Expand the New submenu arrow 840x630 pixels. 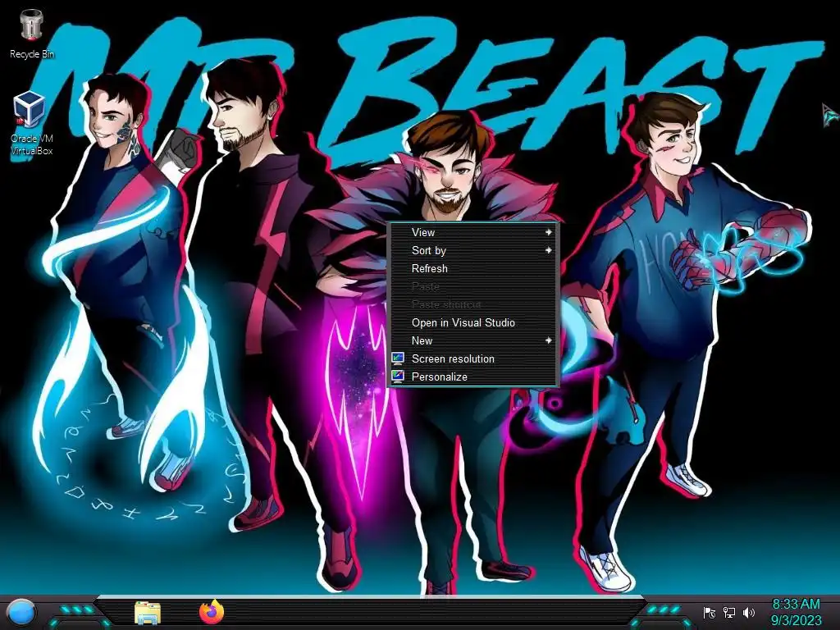[x=548, y=340]
